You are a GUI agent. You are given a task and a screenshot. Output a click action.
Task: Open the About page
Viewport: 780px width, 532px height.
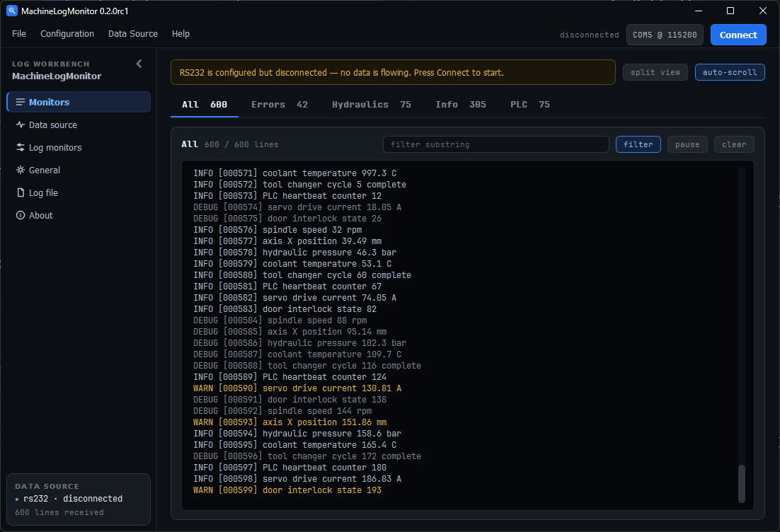(79, 215)
